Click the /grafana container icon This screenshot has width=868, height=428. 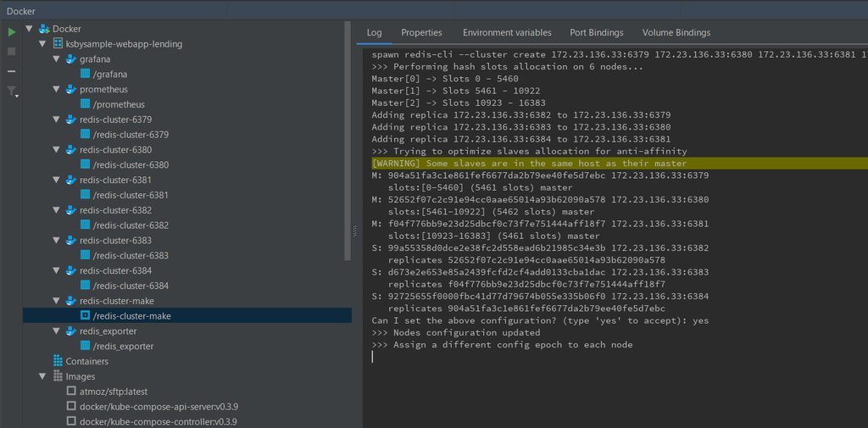coord(85,74)
